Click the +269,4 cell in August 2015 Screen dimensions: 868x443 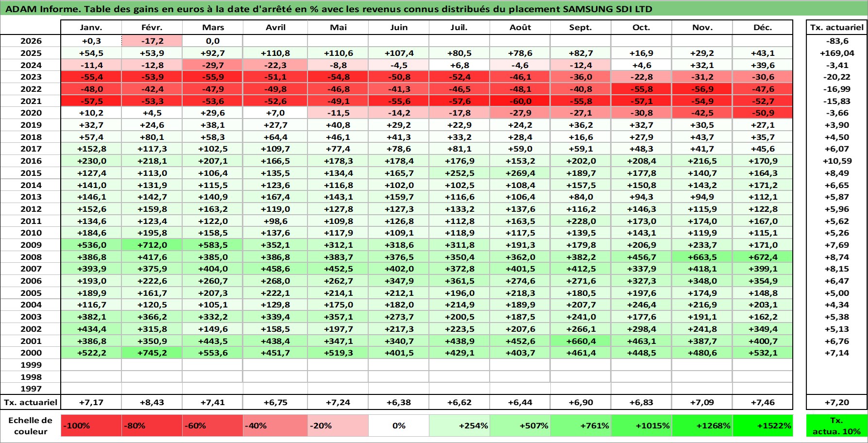tap(520, 173)
